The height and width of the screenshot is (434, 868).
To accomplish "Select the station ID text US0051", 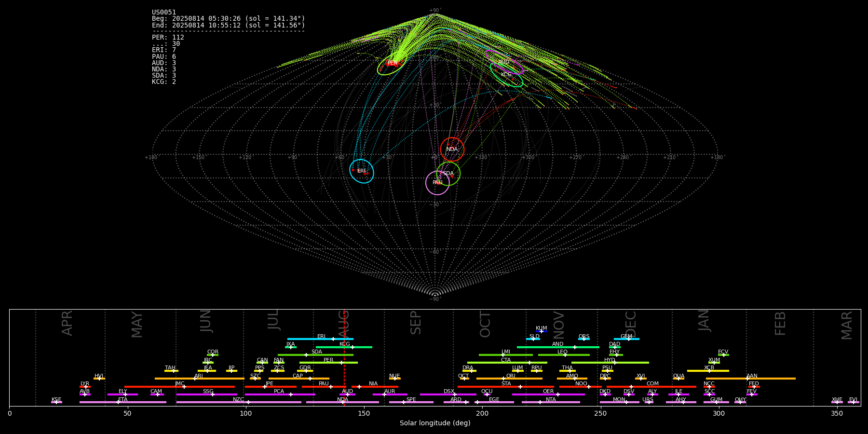I will click(164, 13).
